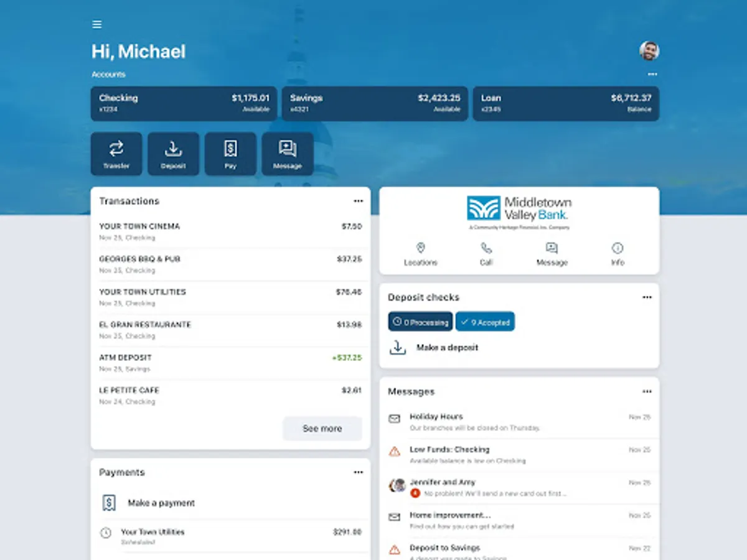Click the Make a deposit tray icon
The image size is (747, 560).
[397, 347]
